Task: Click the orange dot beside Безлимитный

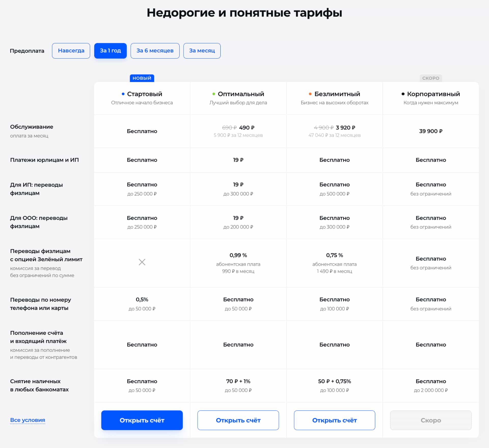Action: (310, 94)
